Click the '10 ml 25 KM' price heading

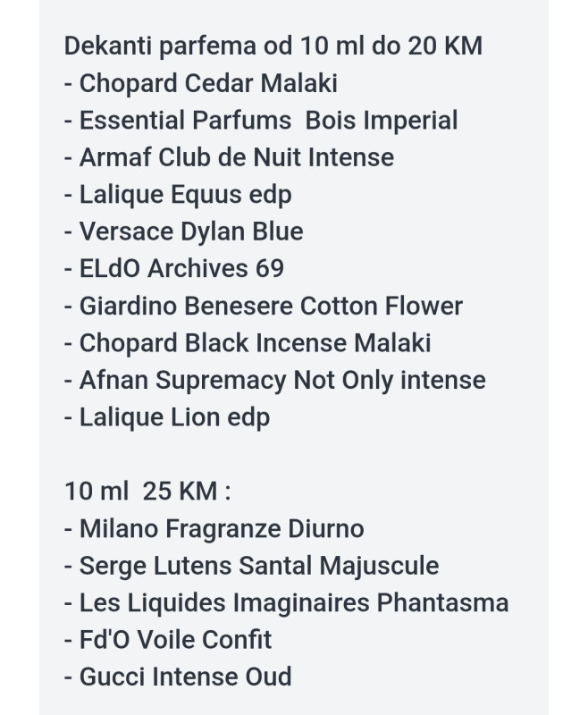(147, 492)
